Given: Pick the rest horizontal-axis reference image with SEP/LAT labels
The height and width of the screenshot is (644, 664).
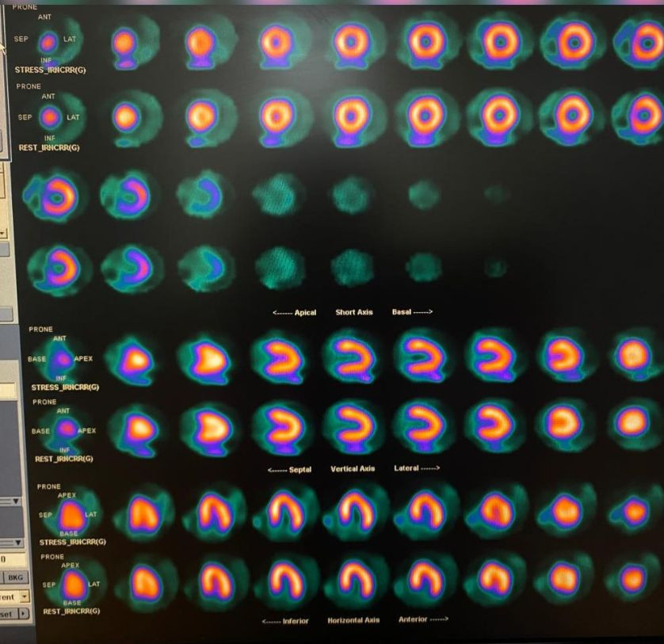Looking at the screenshot, I should (x=70, y=585).
